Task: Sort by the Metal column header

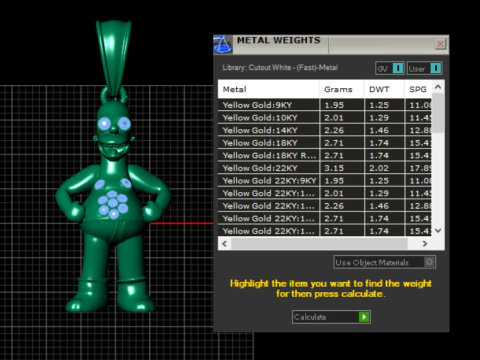Action: pos(269,89)
